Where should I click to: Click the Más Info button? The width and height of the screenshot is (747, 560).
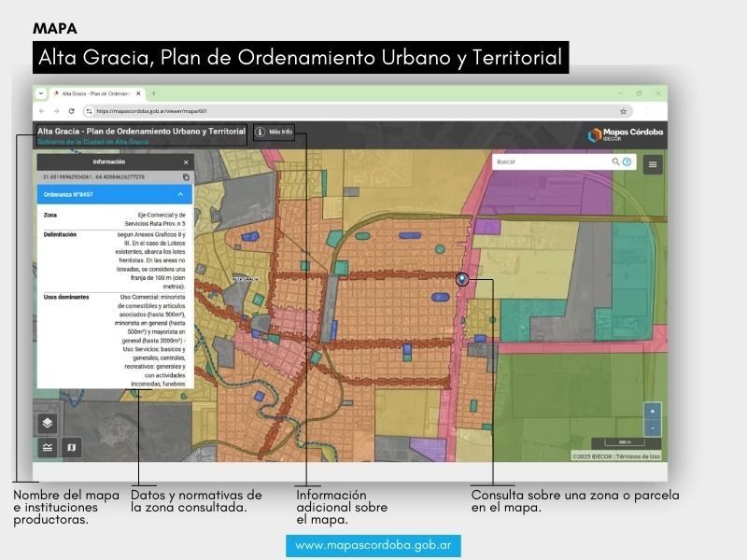[275, 133]
